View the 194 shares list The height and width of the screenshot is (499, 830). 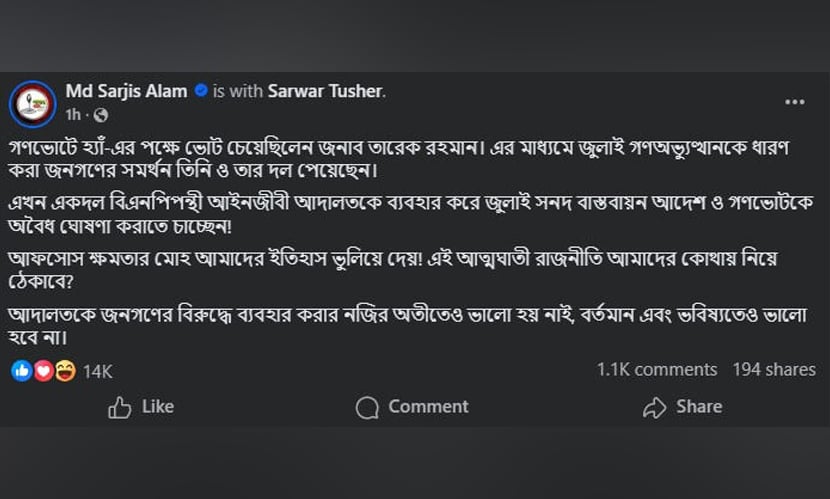[774, 369]
